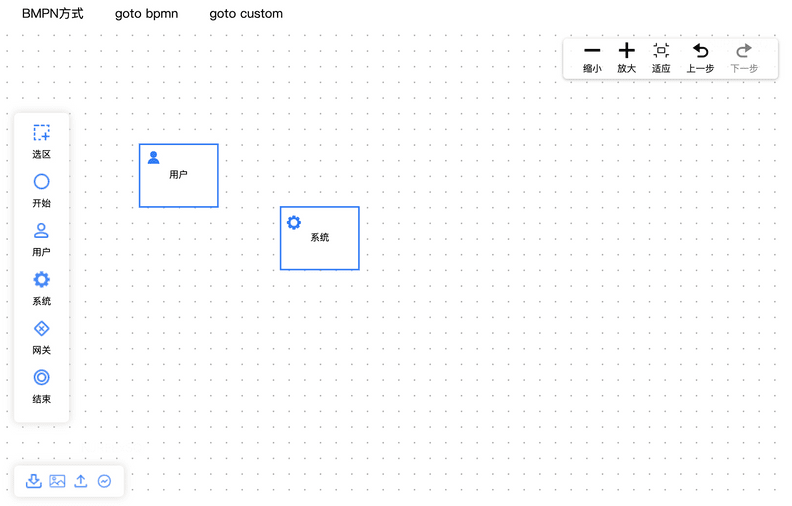This screenshot has width=792, height=506.
Task: Export image using the picture icon
Action: click(x=57, y=481)
